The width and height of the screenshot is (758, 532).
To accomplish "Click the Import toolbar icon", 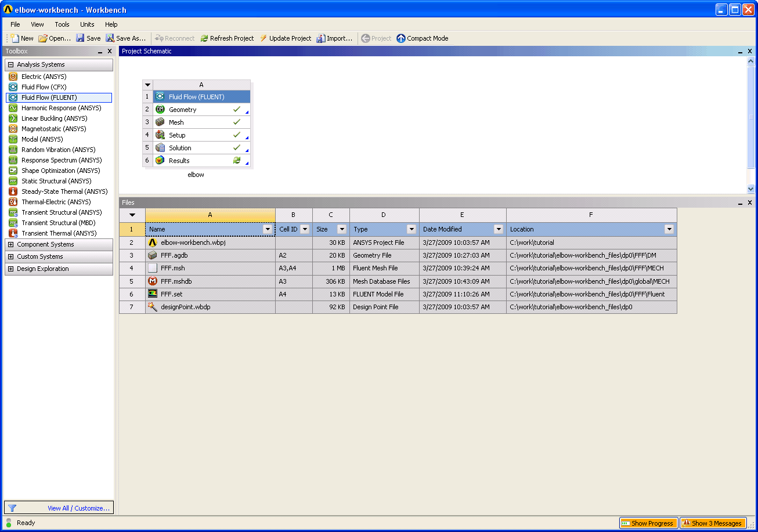I will click(321, 38).
